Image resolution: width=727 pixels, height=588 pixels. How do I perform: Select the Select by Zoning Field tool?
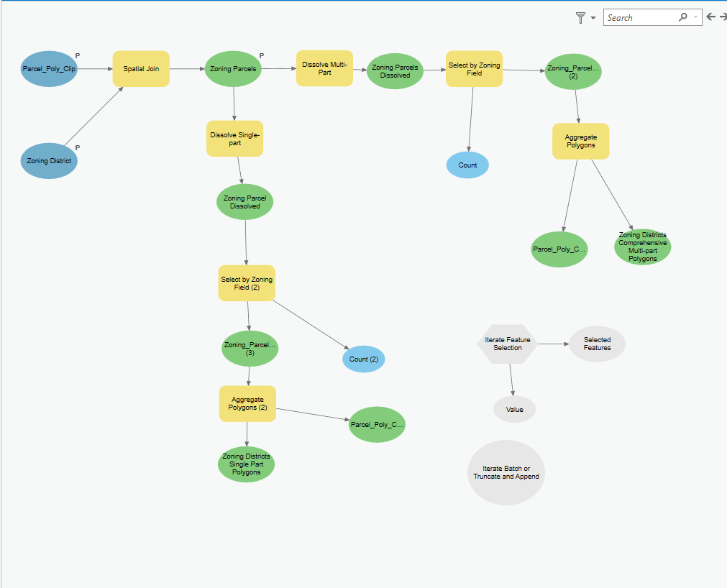475,69
